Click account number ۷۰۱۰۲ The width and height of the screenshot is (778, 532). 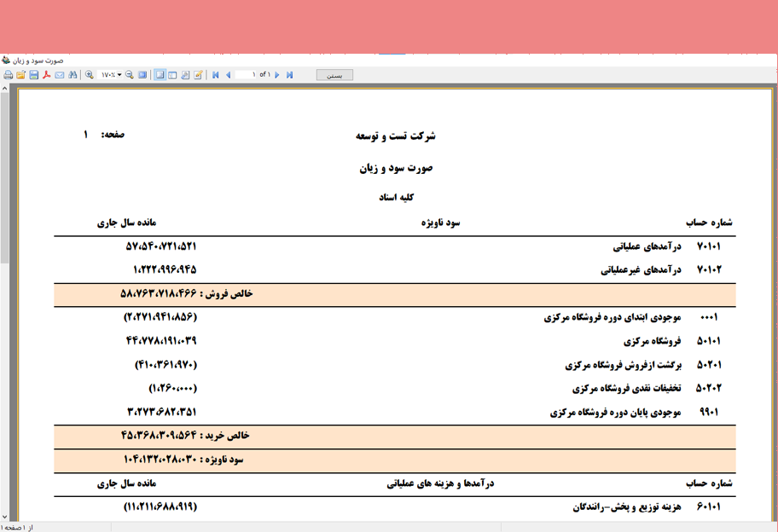point(709,269)
